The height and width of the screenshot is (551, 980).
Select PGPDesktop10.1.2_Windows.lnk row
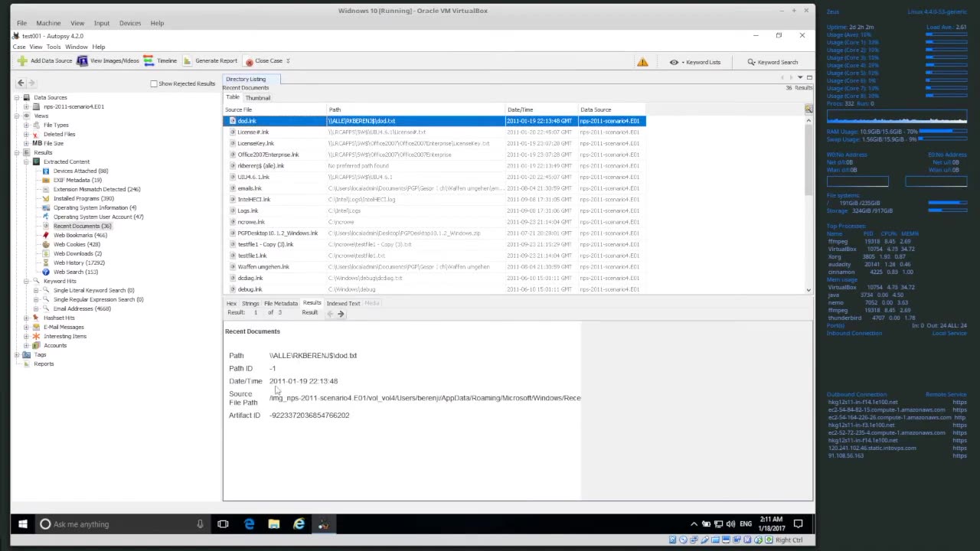tap(434, 233)
